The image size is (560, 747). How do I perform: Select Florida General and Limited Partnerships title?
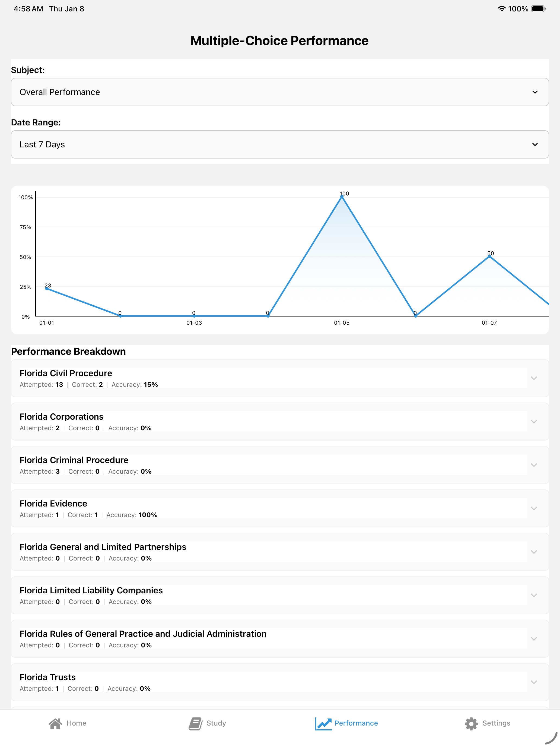(x=103, y=547)
